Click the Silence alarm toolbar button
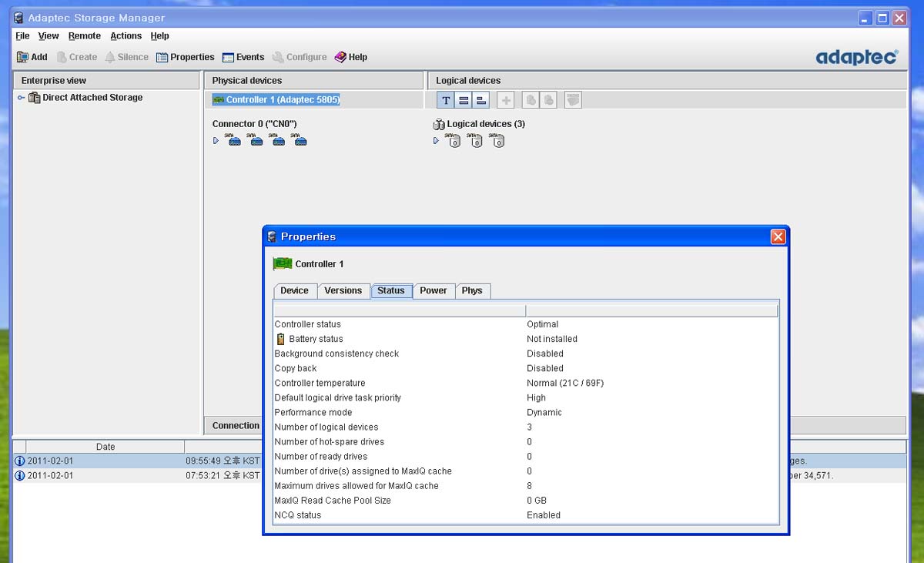This screenshot has width=924, height=563. coord(127,57)
